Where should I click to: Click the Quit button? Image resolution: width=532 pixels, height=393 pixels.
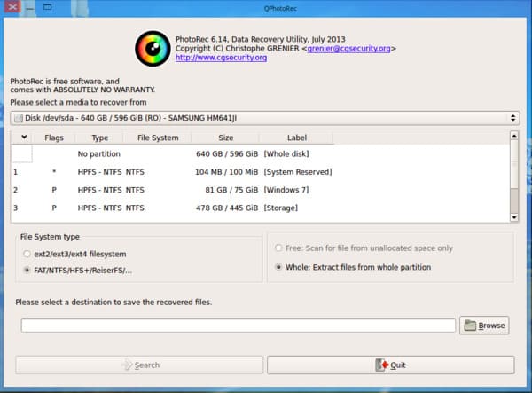pos(391,365)
